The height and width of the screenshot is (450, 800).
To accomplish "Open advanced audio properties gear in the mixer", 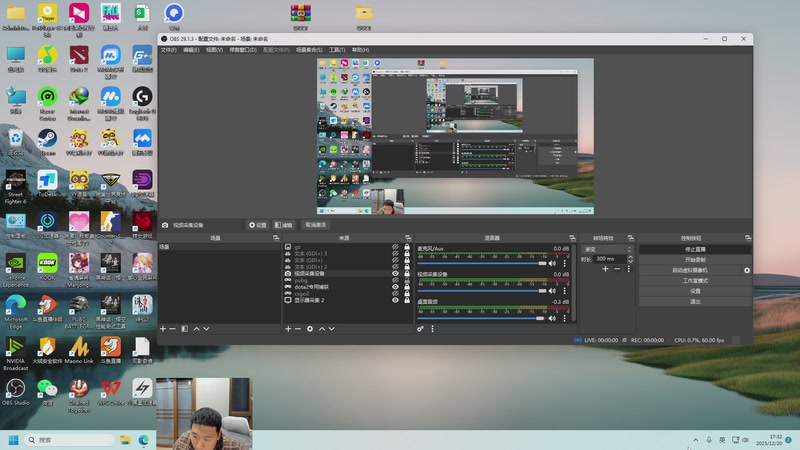I will tap(420, 329).
